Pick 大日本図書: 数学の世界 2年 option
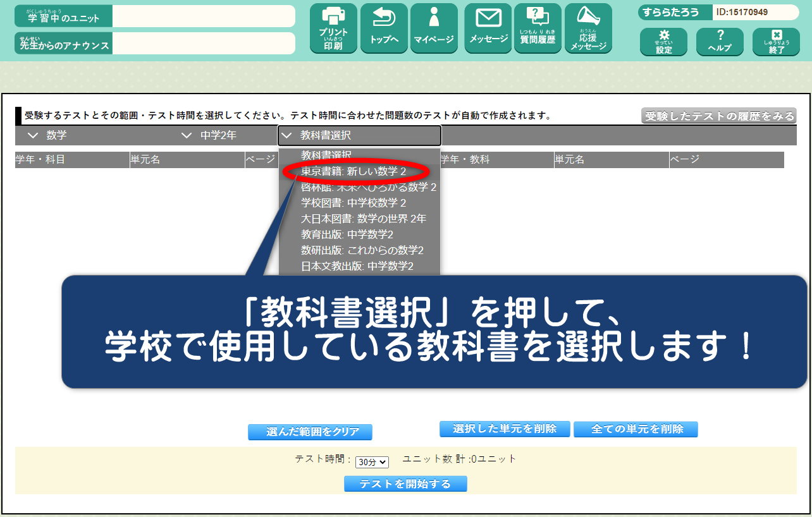The width and height of the screenshot is (812, 517). pos(363,219)
